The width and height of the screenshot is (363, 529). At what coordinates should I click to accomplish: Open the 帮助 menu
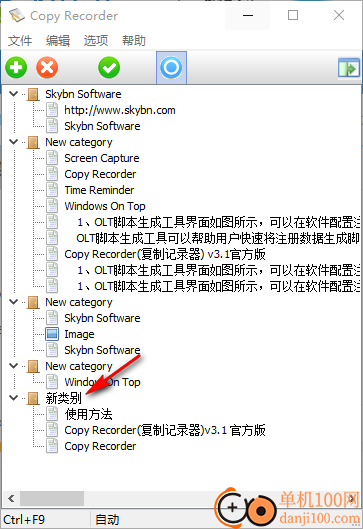[134, 41]
